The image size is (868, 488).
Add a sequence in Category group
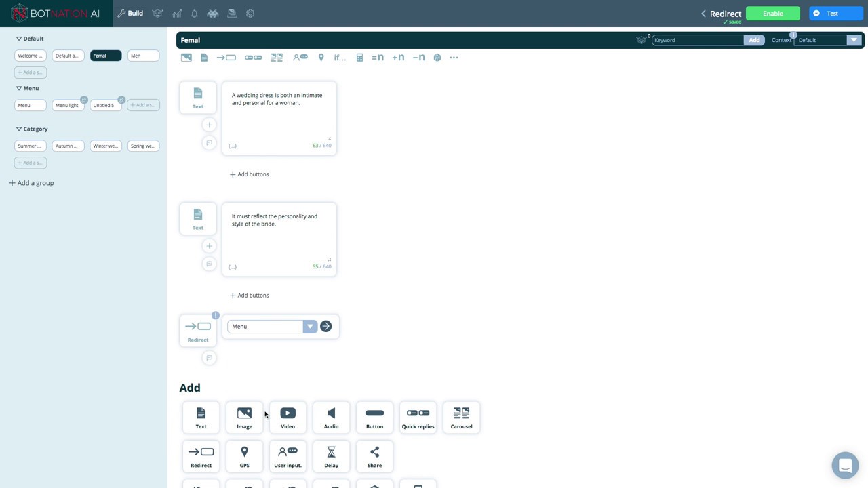click(31, 163)
